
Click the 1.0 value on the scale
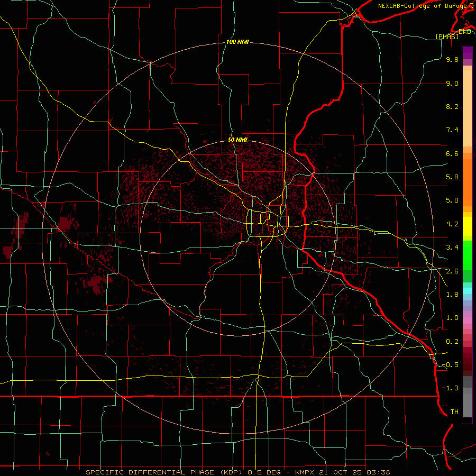point(452,318)
